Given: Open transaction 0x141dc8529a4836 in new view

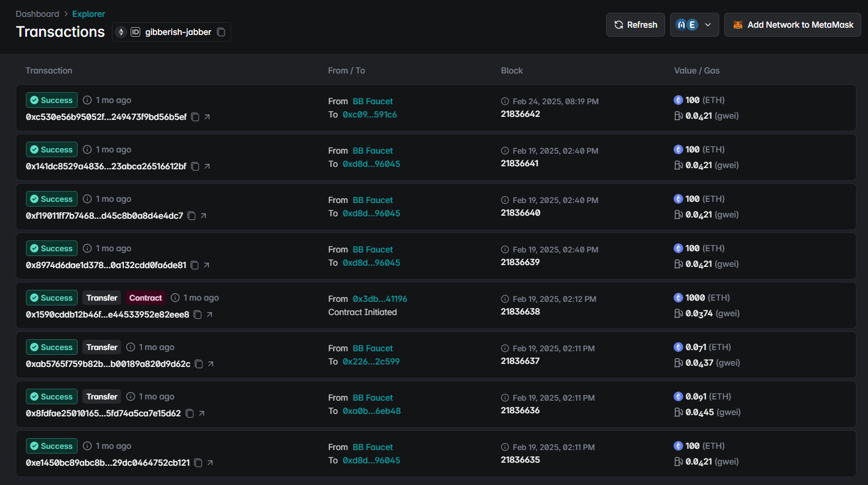Looking at the screenshot, I should point(207,166).
